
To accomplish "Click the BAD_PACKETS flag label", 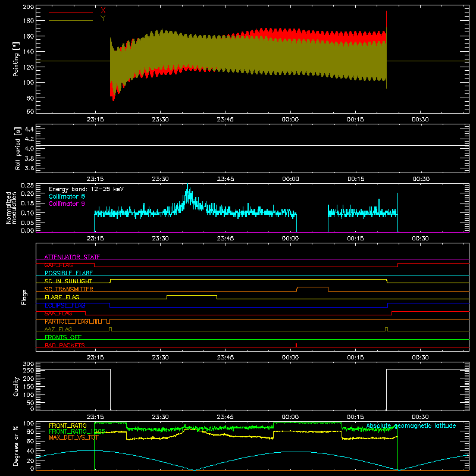I will click(x=65, y=345).
